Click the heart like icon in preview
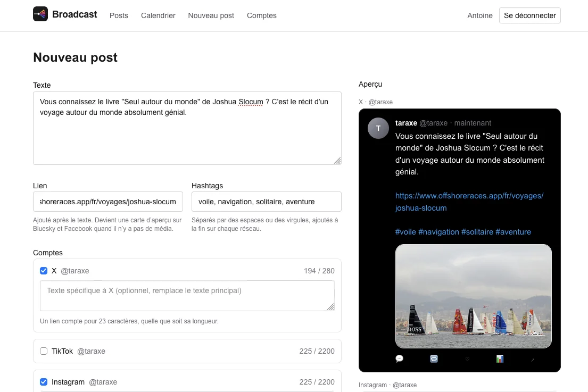The height and width of the screenshot is (392, 588). [467, 360]
